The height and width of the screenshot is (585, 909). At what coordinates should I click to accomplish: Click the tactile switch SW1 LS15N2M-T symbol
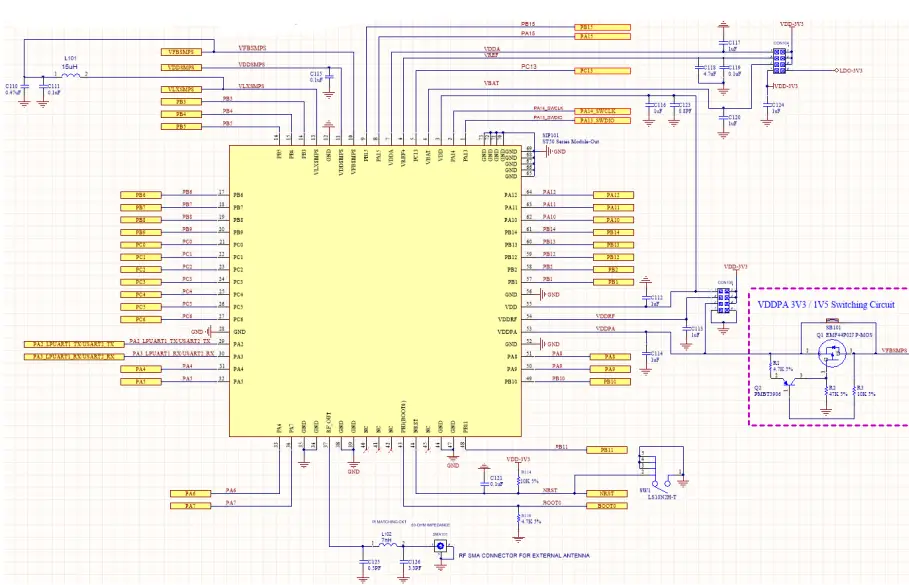coord(655,483)
